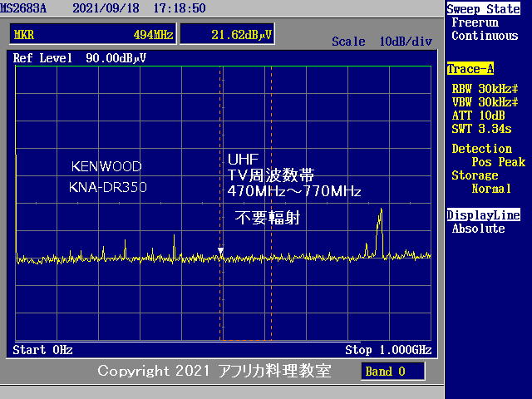Viewport: 532px width, 399px height.
Task: Click the Stop 1.000GHz label
Action: 388,350
